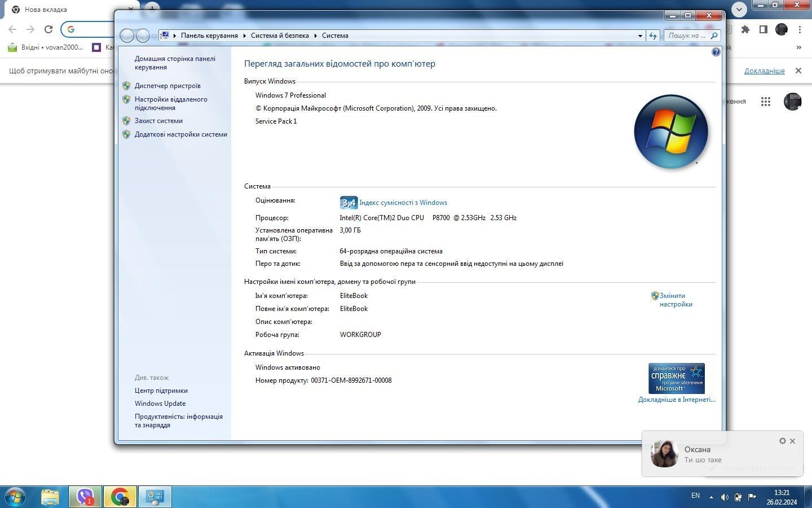
Task: Click the help question mark icon
Action: pos(716,52)
